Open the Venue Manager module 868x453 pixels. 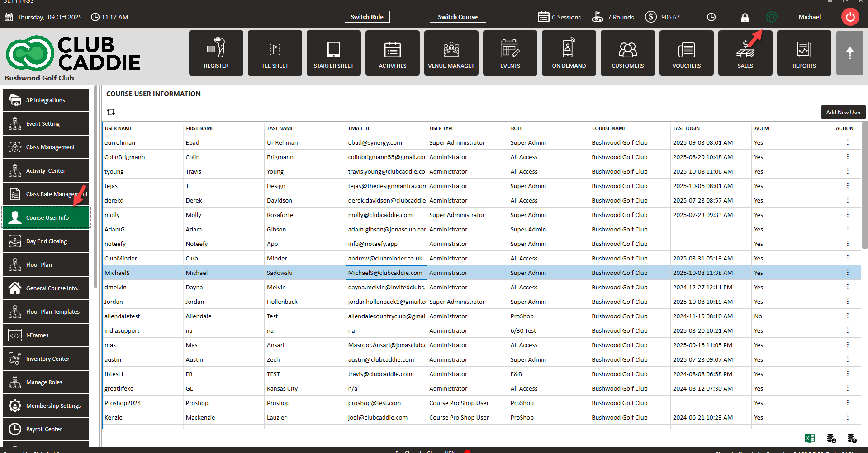coord(451,53)
